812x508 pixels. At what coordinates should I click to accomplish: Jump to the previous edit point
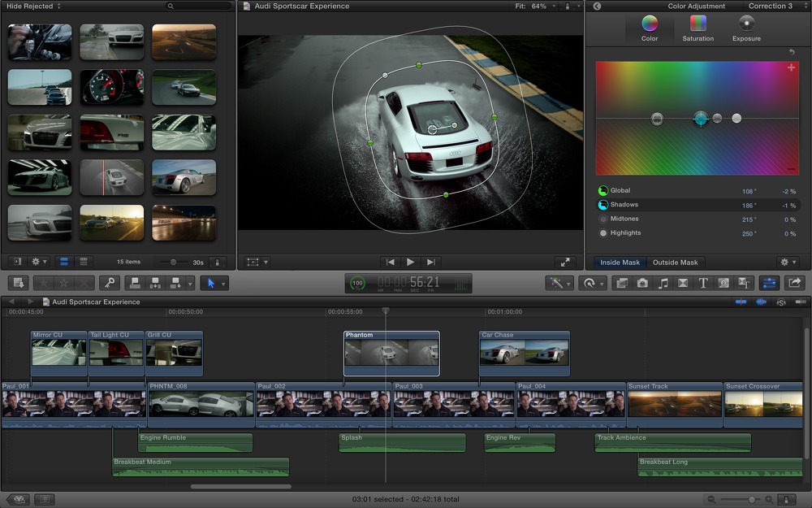click(x=391, y=263)
